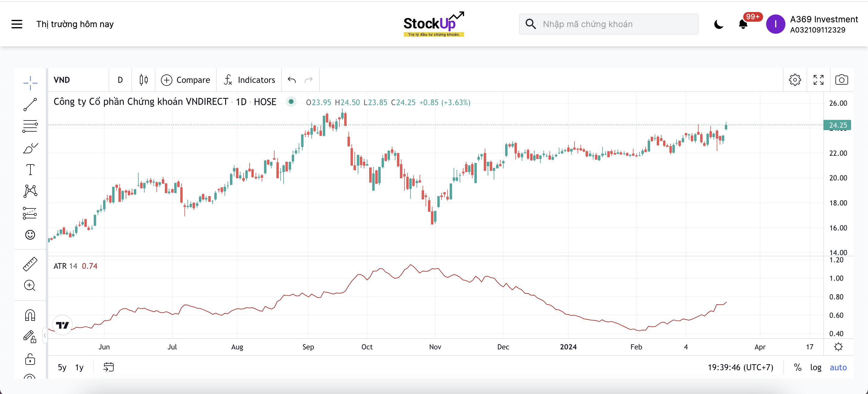Select the ruler measure tool
Screen dimensions: 868x394
click(30, 264)
